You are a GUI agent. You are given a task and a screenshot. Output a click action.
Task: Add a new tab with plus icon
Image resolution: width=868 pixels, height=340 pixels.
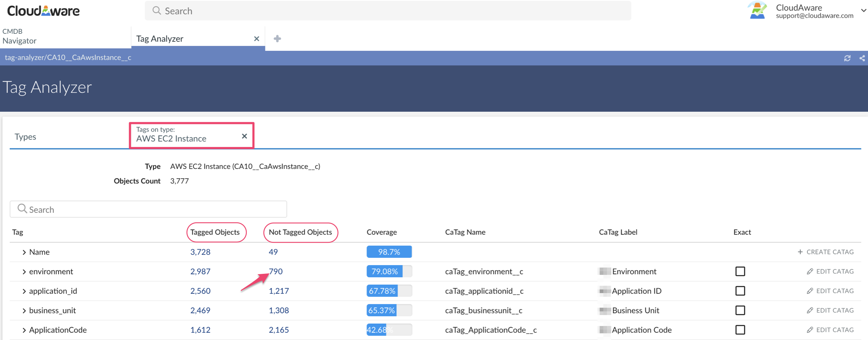277,39
